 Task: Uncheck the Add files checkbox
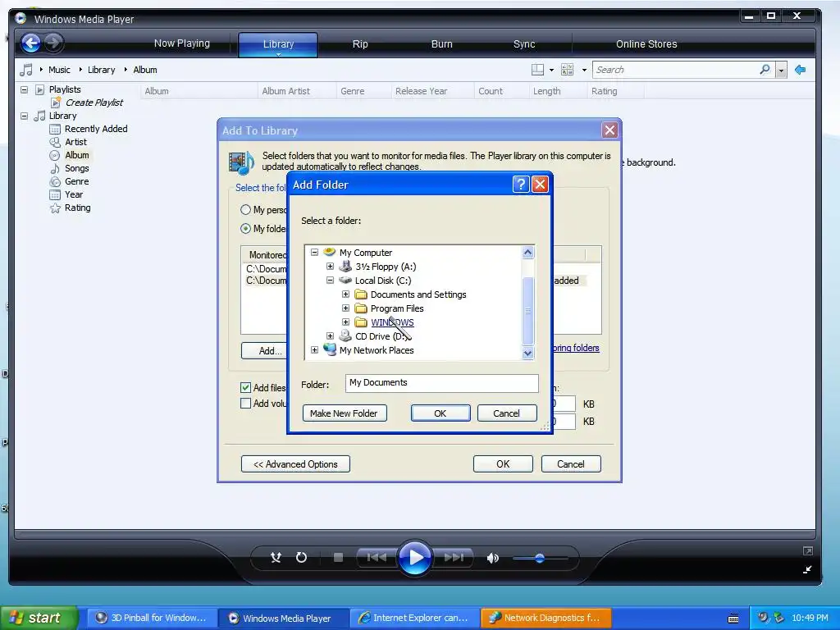point(245,387)
